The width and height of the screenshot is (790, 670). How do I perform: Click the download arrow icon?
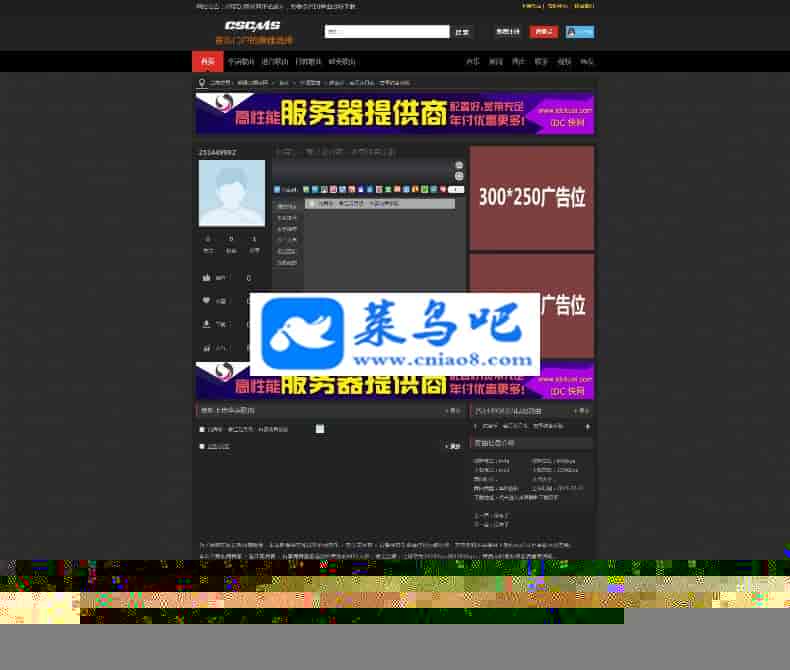(x=206, y=324)
